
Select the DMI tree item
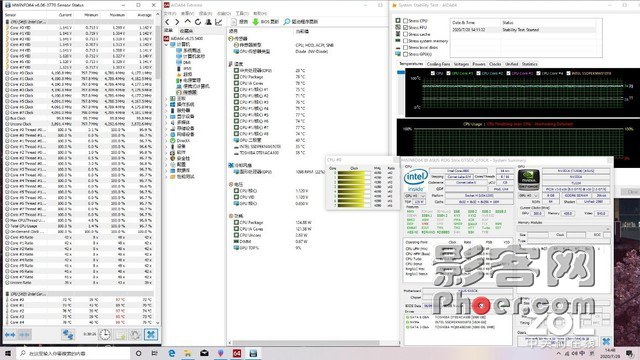tap(184, 62)
